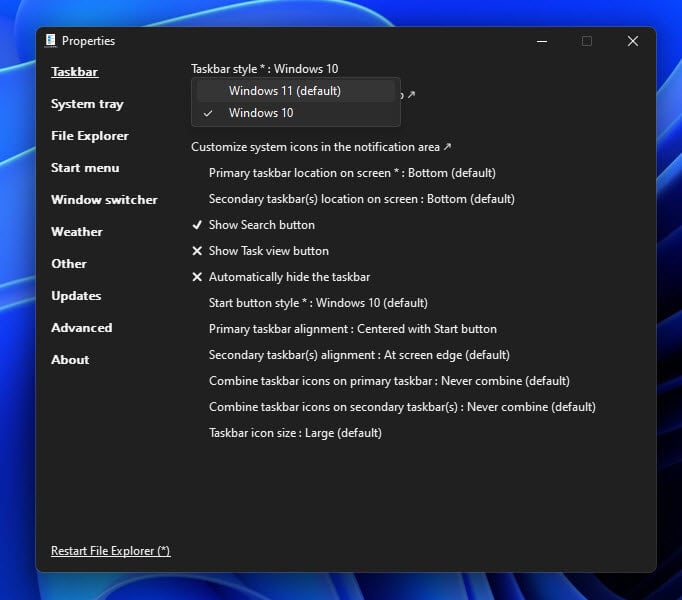This screenshot has height=600, width=682.
Task: Switch to the System tray section
Action: [x=87, y=104]
